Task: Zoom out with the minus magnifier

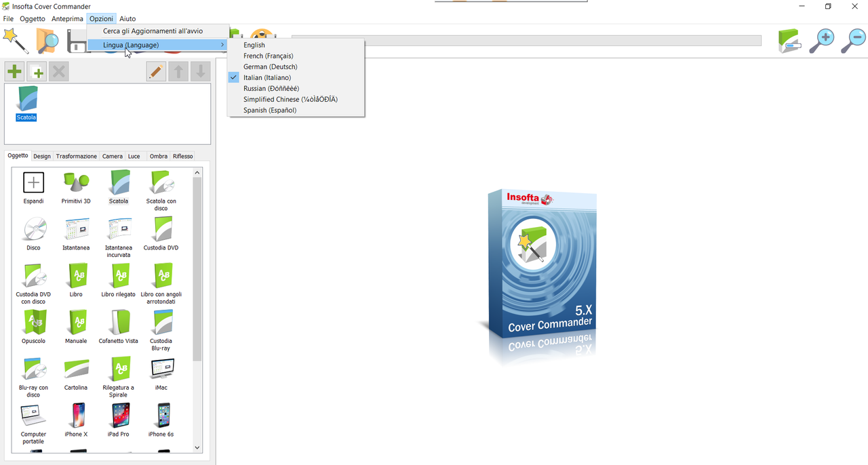Action: pos(853,41)
